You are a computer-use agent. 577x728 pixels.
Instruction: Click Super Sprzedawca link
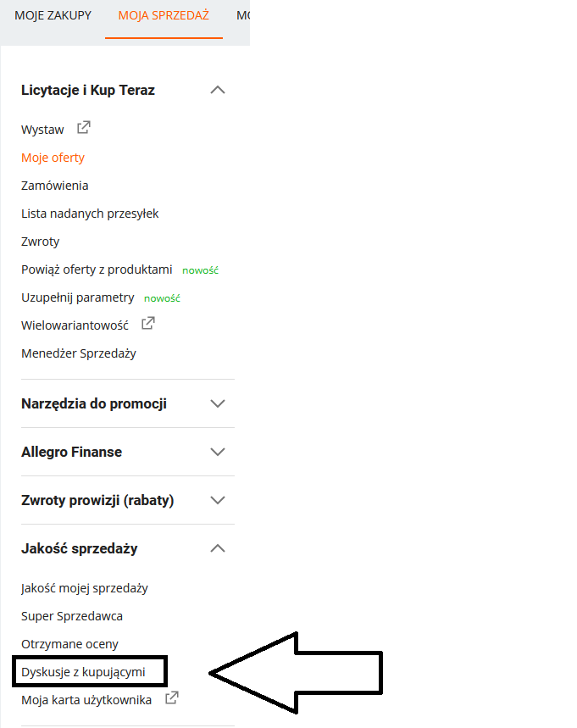pos(71,616)
